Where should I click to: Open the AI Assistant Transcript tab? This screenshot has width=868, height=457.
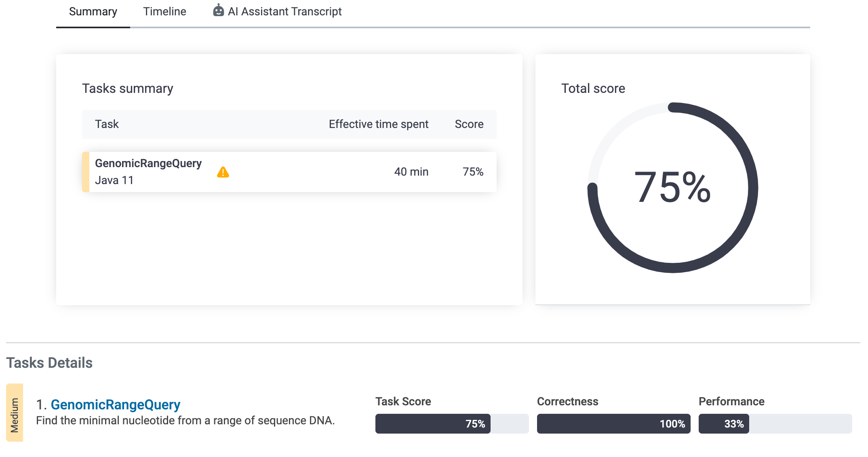click(x=284, y=12)
